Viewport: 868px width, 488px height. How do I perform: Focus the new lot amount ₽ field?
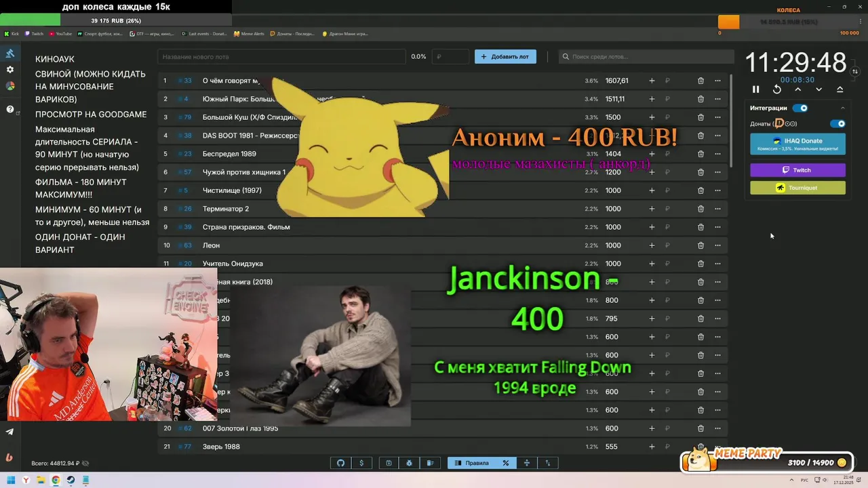451,57
